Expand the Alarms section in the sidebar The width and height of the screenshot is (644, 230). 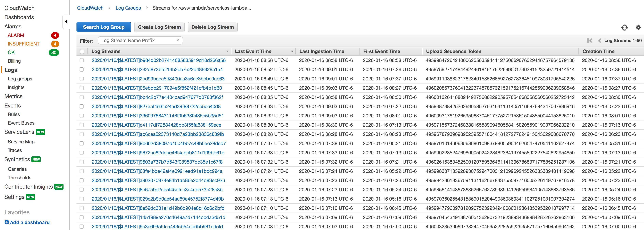13,26
